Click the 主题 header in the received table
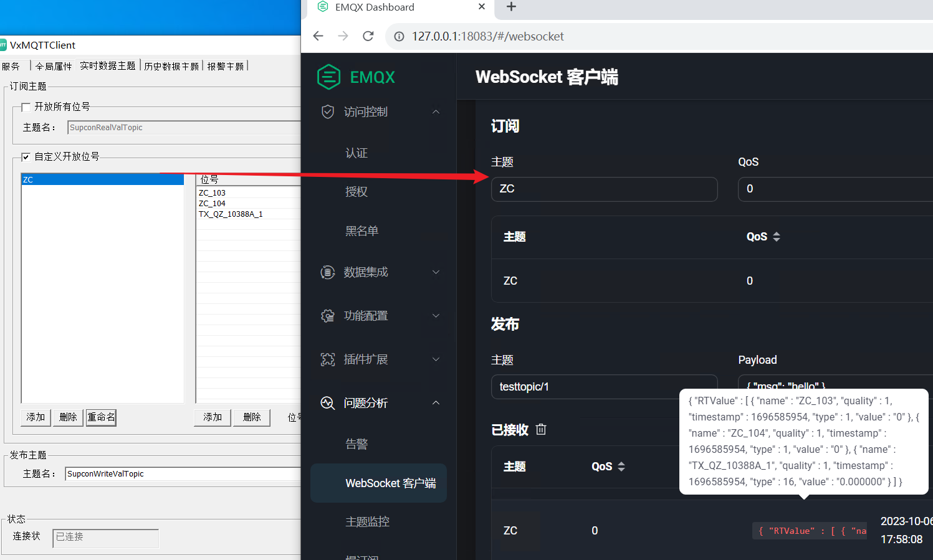Image resolution: width=933 pixels, height=560 pixels. click(x=515, y=467)
